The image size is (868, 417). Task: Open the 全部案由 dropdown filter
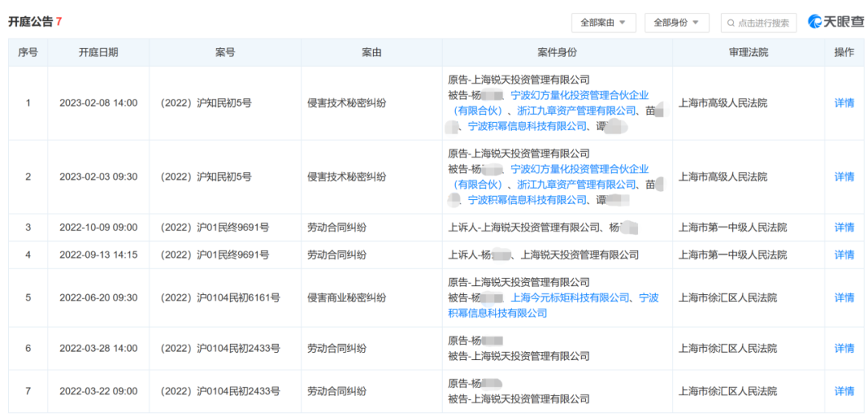(603, 22)
